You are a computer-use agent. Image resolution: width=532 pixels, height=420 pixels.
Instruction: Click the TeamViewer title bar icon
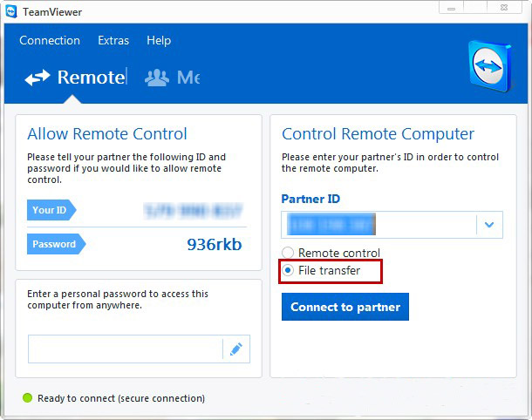pyautogui.click(x=11, y=12)
